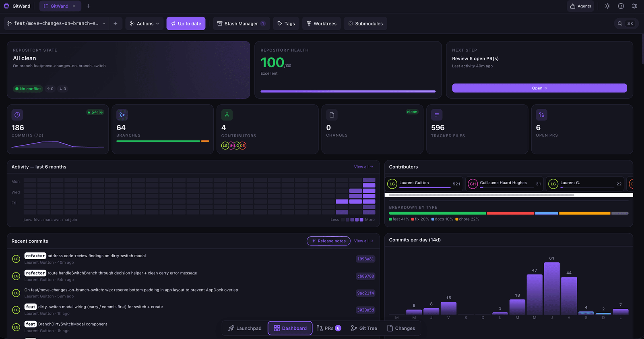Image resolution: width=644 pixels, height=339 pixels.
Task: Click the commits clock icon
Action: click(17, 115)
